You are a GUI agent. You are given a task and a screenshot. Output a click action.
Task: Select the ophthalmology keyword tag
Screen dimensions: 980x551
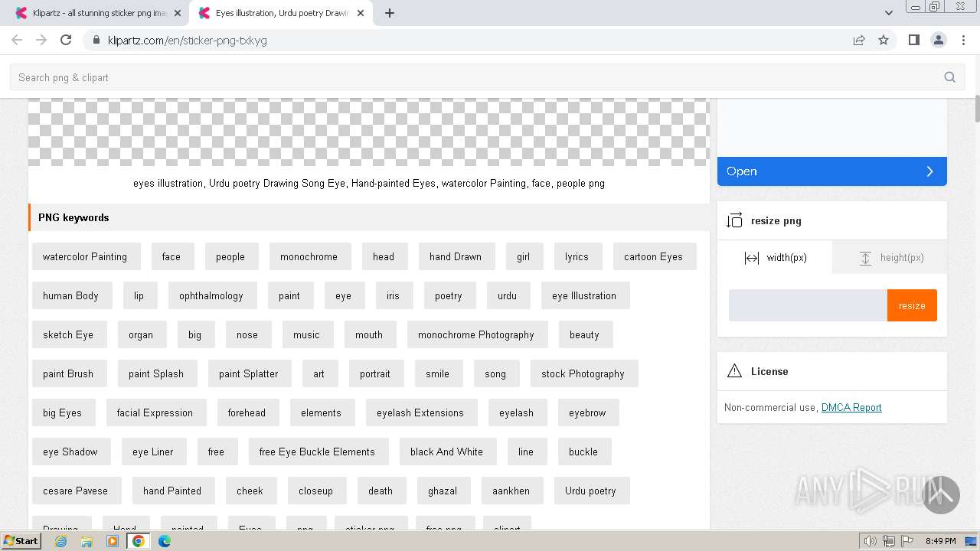coord(211,295)
